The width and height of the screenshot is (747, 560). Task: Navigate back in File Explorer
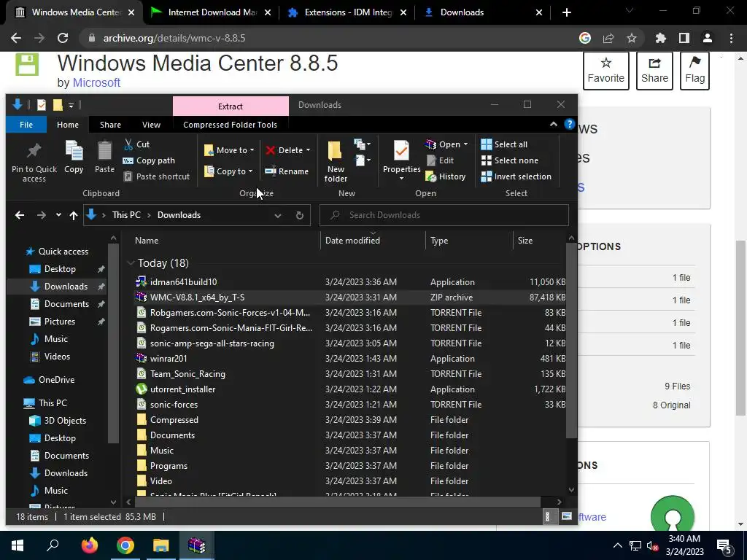(x=20, y=215)
